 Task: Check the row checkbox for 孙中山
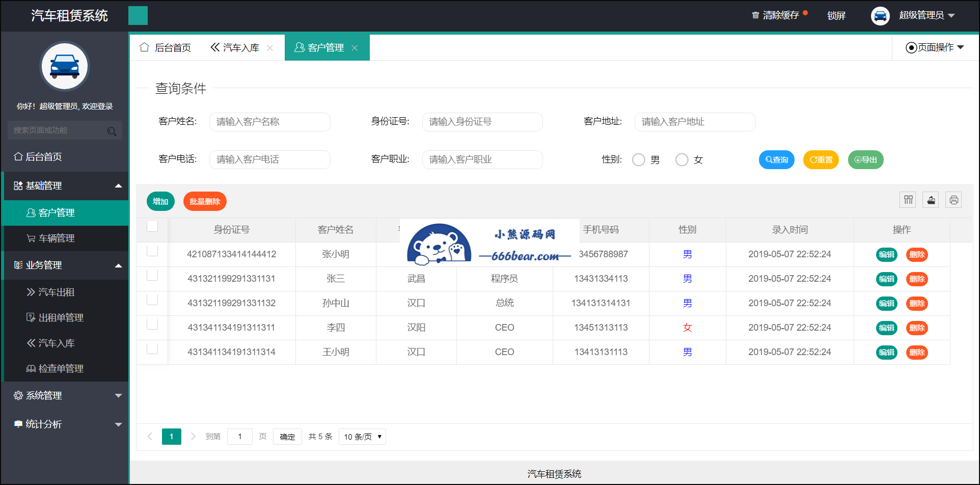[152, 299]
